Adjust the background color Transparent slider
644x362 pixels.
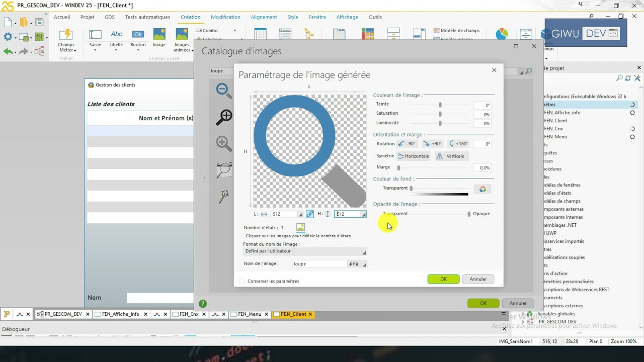(x=411, y=189)
